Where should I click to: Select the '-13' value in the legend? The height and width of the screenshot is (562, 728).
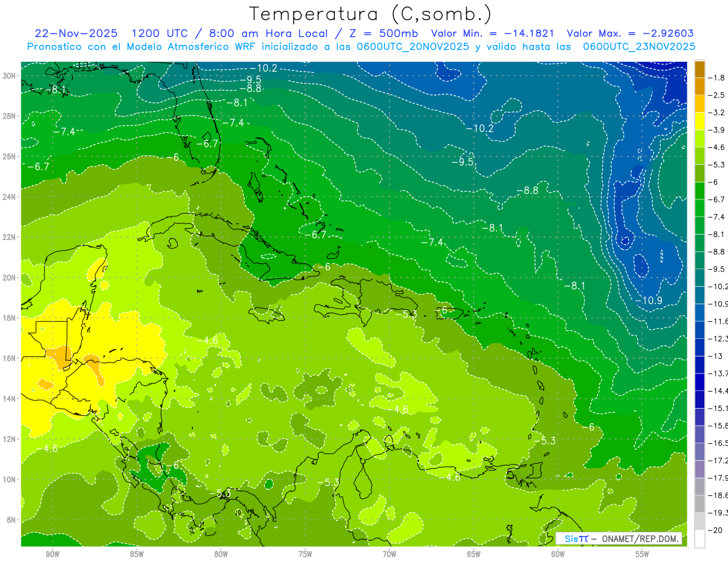point(715,356)
